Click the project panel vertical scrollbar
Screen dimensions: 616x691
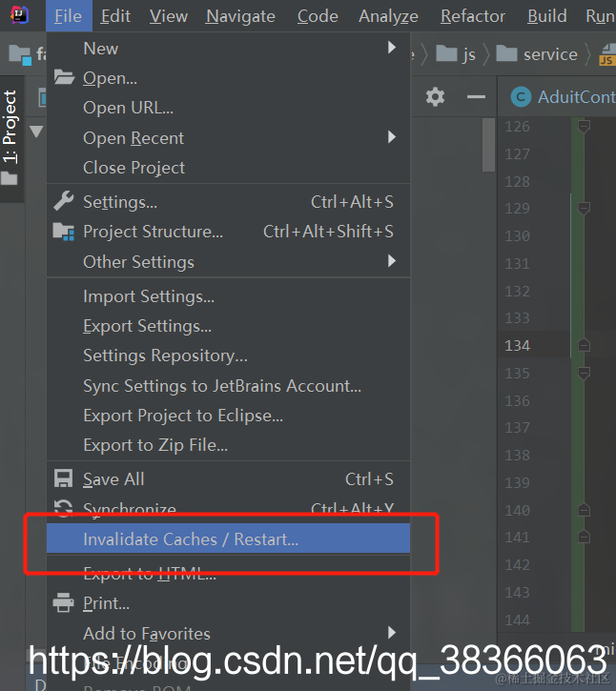coord(488,145)
